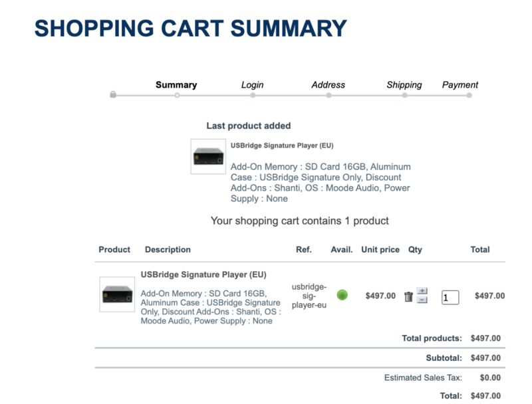Screen dimensions: 532x404
Task: Click the quantity input field
Action: [450, 297]
